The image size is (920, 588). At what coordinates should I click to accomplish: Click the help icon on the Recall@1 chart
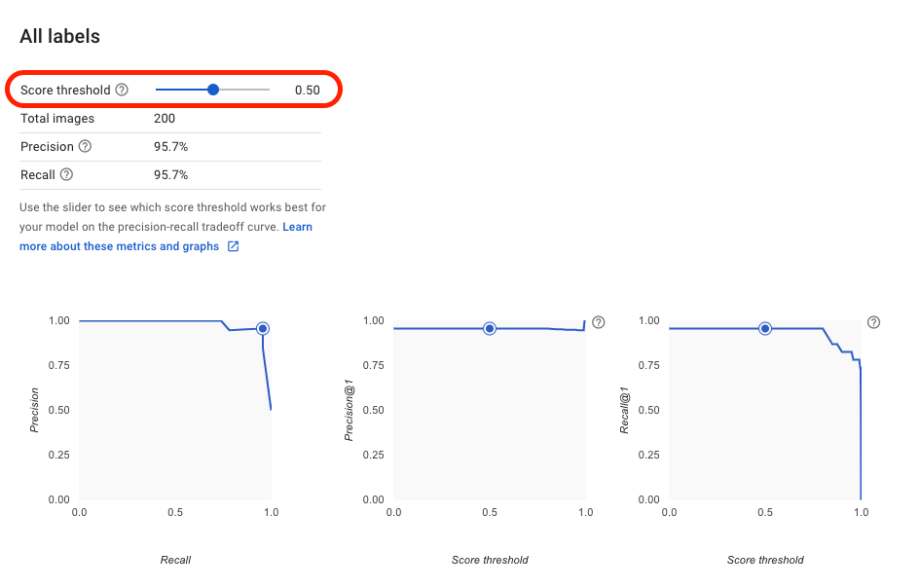coord(873,322)
